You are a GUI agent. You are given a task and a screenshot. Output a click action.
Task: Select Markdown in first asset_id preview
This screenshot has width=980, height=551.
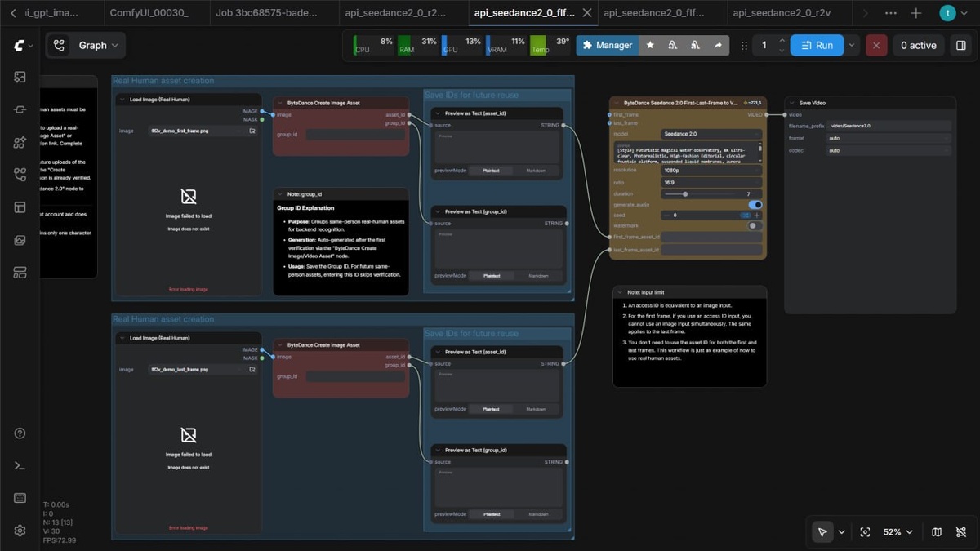tap(536, 171)
